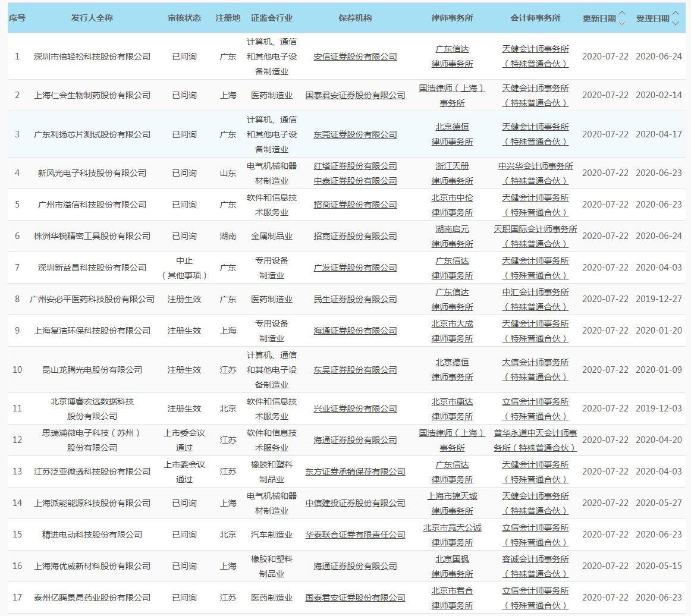Select issuer 江苏泛亚微透科技股份有限公司

92,472
